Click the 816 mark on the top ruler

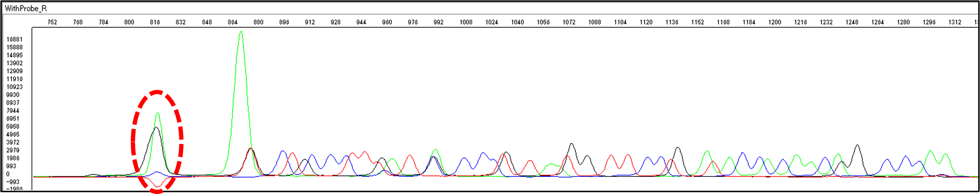tap(155, 22)
